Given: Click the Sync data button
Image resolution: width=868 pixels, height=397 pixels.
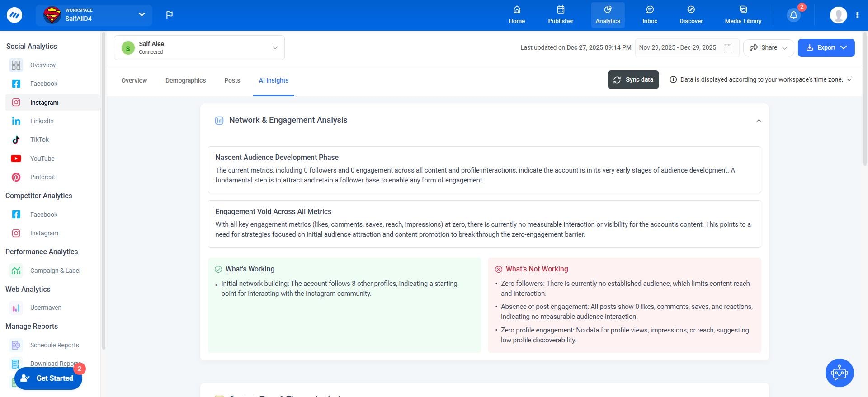Looking at the screenshot, I should [633, 79].
